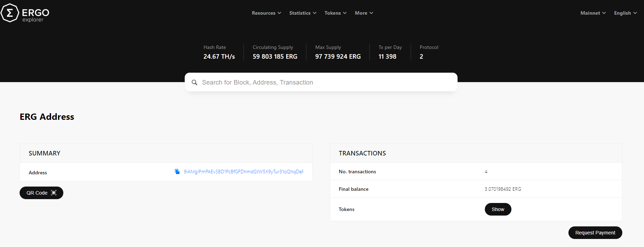Expand the More menu
This screenshot has width=644, height=247.
coord(364,13)
